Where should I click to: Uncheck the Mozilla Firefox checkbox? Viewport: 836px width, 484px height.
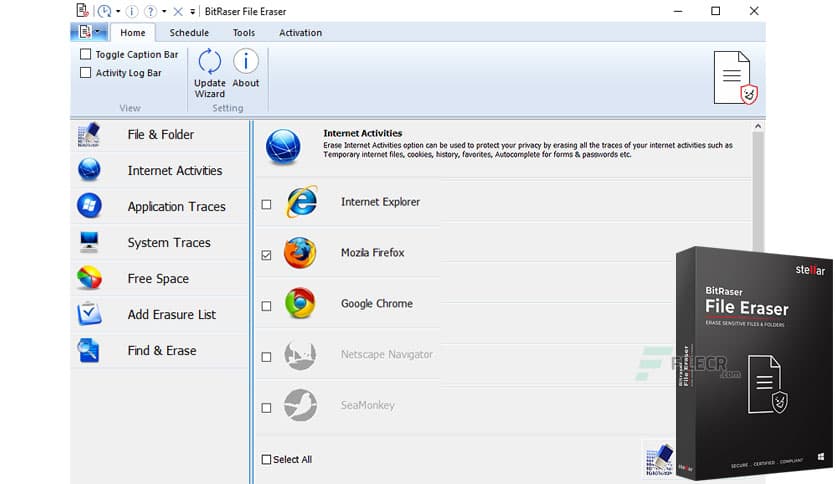coord(267,255)
